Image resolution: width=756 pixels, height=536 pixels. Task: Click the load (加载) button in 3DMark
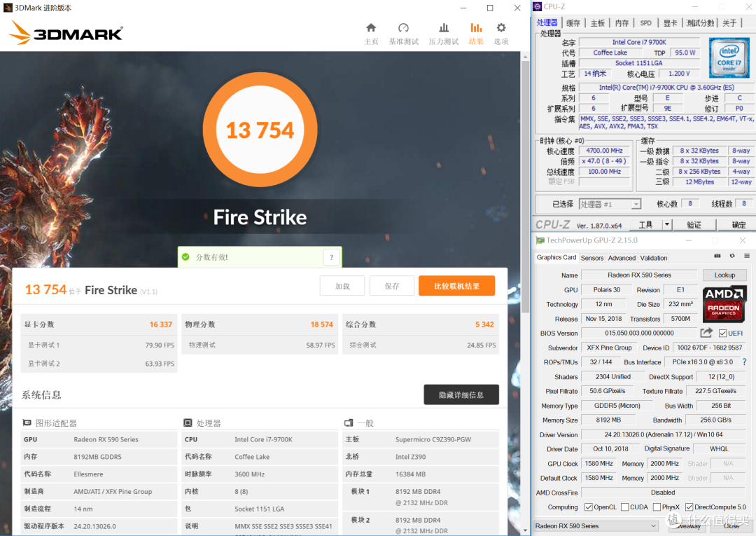tap(342, 286)
